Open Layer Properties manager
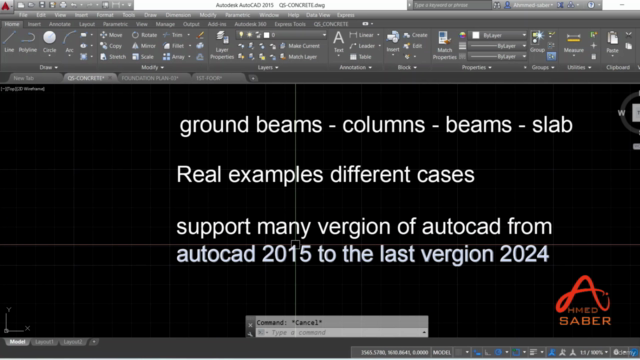Image resolution: width=640 pixels, height=360 pixels. (222, 45)
